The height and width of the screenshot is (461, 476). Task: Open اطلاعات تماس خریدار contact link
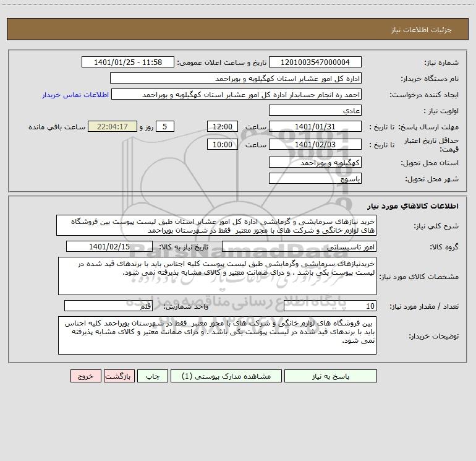tap(75, 95)
